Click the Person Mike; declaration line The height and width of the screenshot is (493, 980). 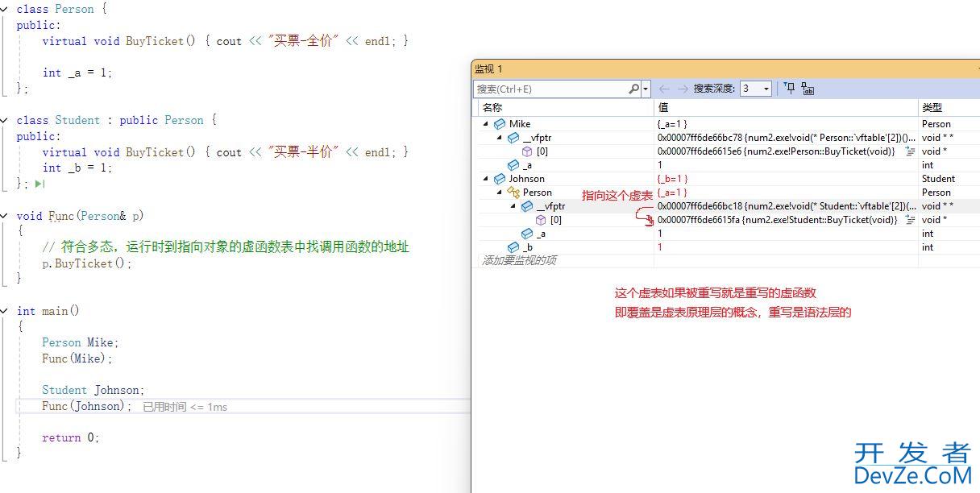pyautogui.click(x=81, y=342)
